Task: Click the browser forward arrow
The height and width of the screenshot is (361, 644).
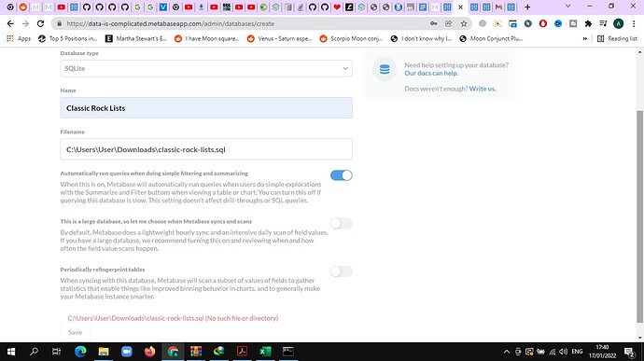Action: pyautogui.click(x=25, y=24)
